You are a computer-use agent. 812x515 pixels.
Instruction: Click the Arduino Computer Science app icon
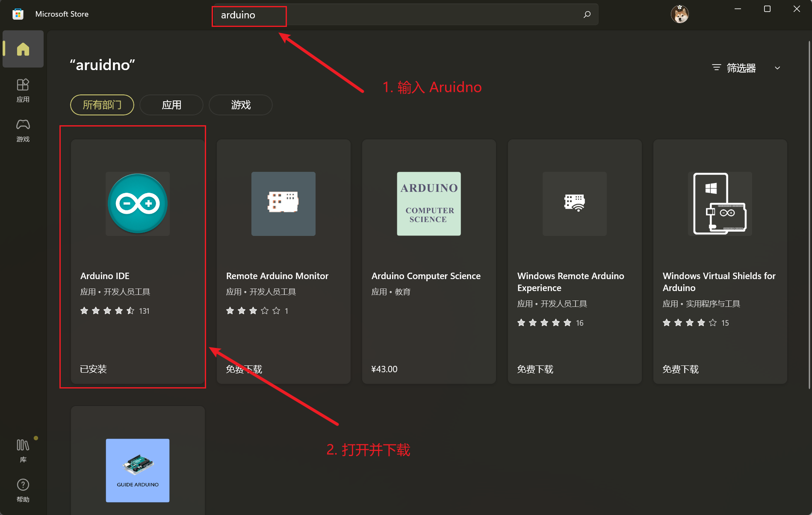point(429,204)
